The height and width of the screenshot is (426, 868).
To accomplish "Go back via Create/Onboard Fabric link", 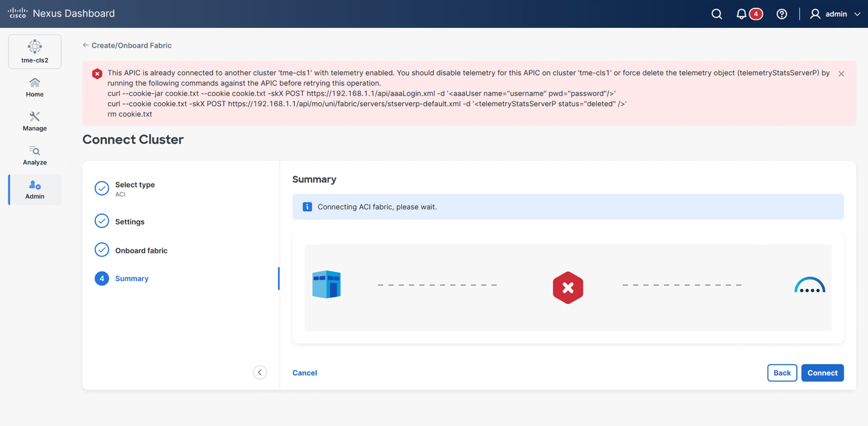I will point(127,46).
